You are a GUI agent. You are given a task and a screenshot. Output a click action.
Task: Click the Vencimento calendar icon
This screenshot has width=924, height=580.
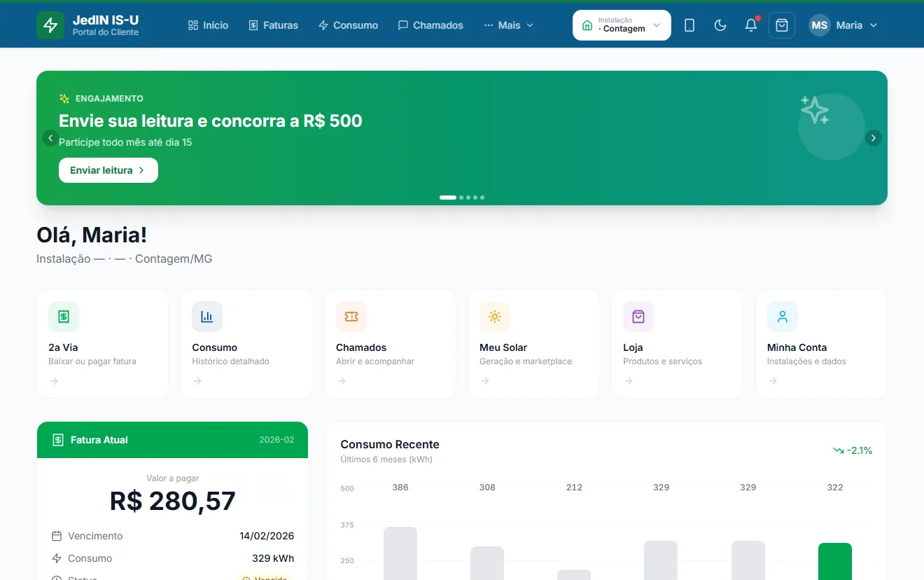tap(57, 536)
